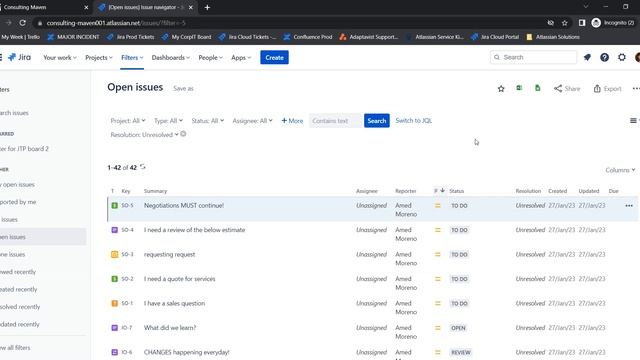Click the medium priority icon for SO-2

click(438, 279)
